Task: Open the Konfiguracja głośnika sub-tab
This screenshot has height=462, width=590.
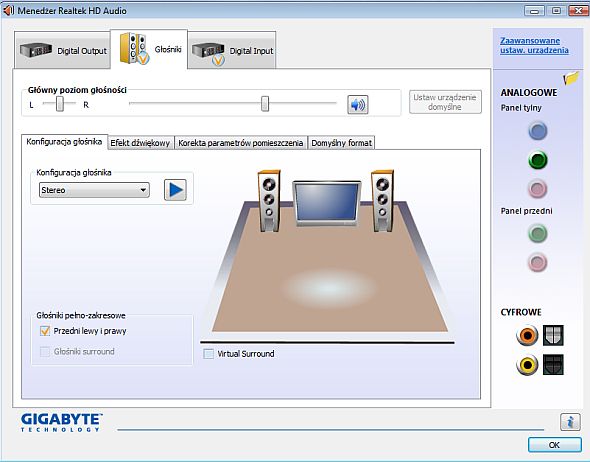Action: [x=64, y=142]
